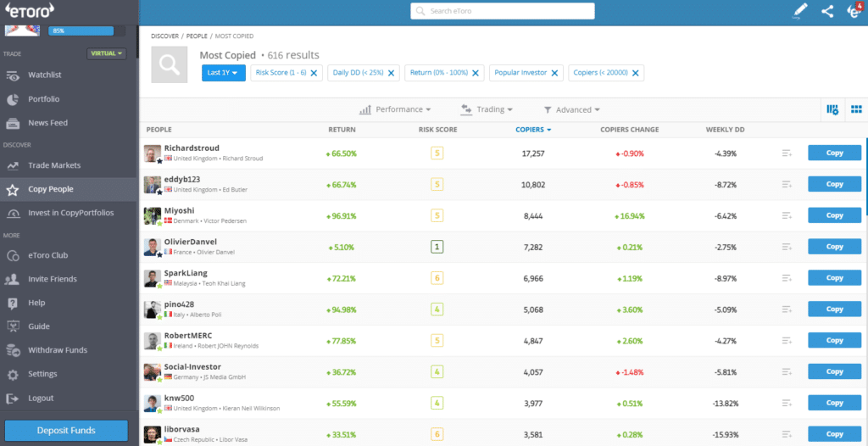This screenshot has height=446, width=868.
Task: Open the Last 1Y period dropdown
Action: tap(224, 73)
